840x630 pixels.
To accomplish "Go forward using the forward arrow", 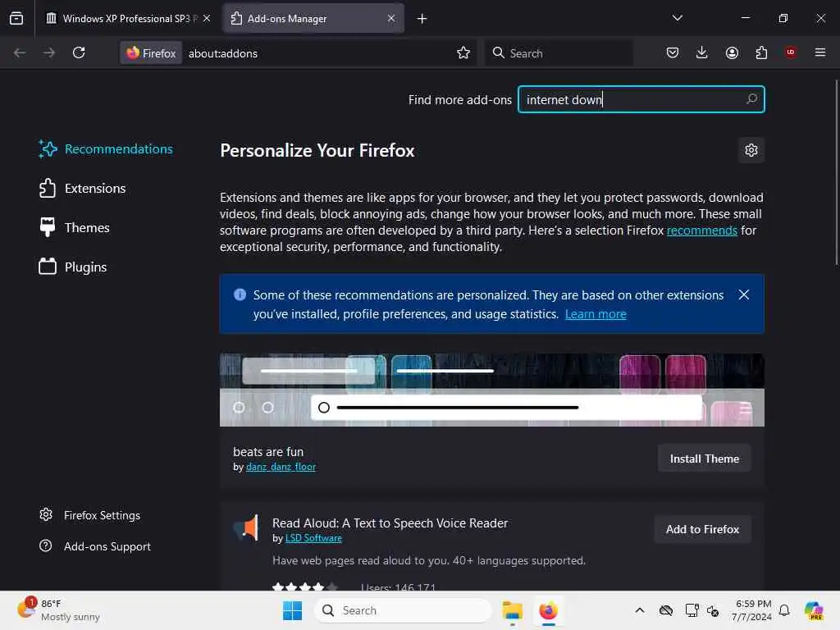I will [x=48, y=52].
